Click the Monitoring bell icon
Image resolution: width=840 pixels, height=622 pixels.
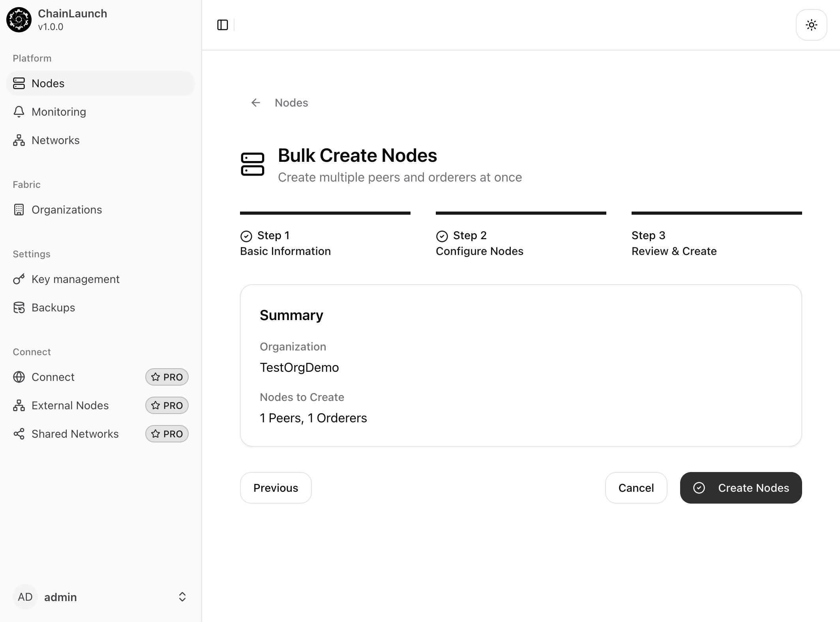coord(19,112)
